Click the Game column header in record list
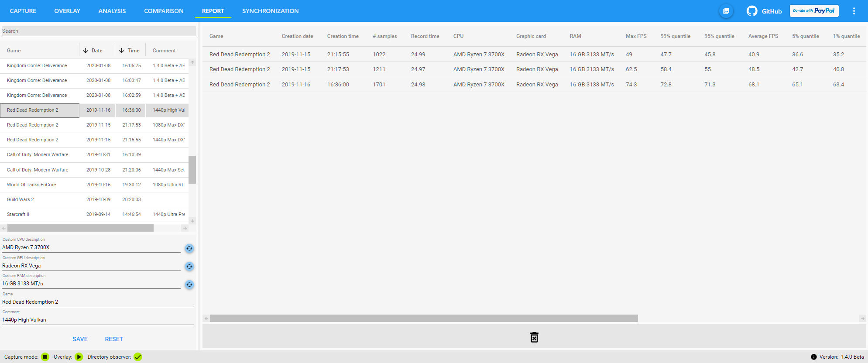 [x=14, y=51]
